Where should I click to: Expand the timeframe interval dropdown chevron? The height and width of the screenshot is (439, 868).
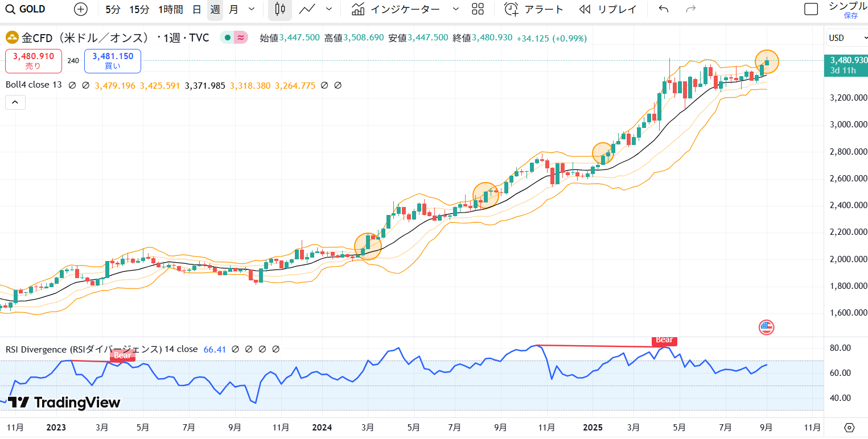(252, 9)
